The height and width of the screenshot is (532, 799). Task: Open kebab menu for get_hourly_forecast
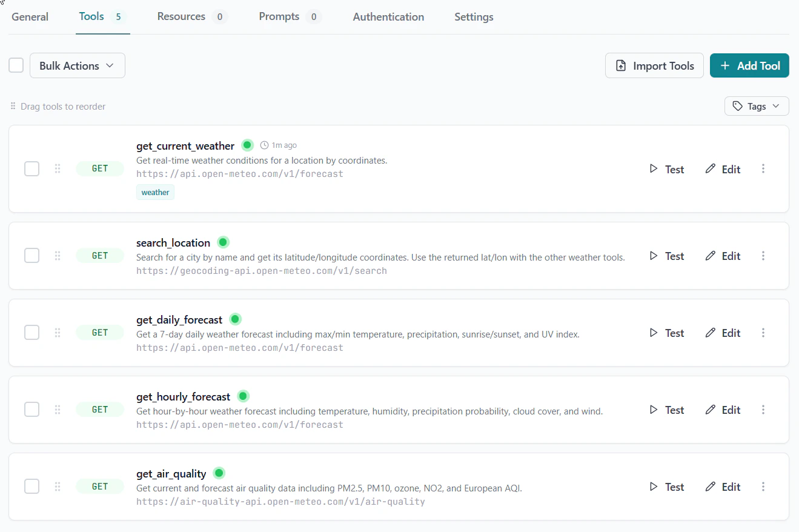click(763, 410)
